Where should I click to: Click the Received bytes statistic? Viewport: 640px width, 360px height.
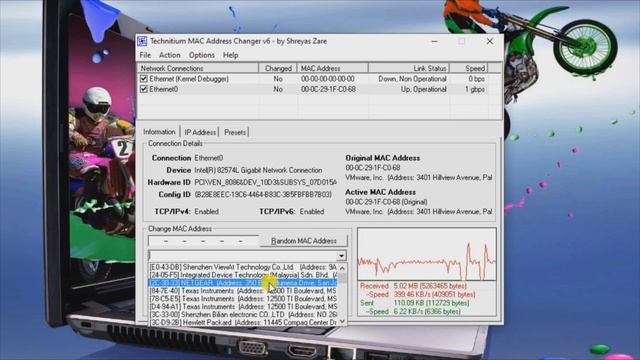(x=413, y=286)
